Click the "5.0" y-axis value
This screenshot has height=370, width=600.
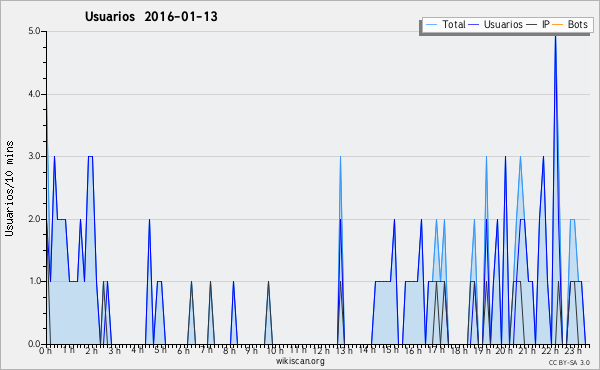(x=35, y=31)
